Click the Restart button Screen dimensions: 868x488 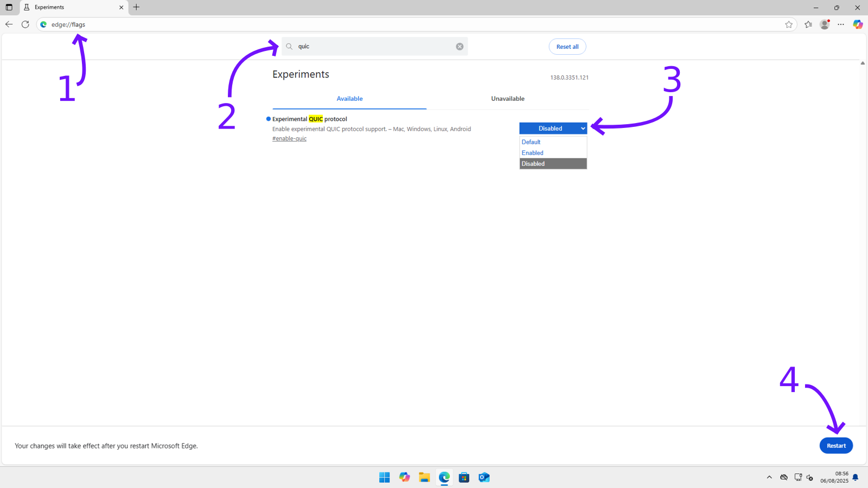pyautogui.click(x=836, y=446)
